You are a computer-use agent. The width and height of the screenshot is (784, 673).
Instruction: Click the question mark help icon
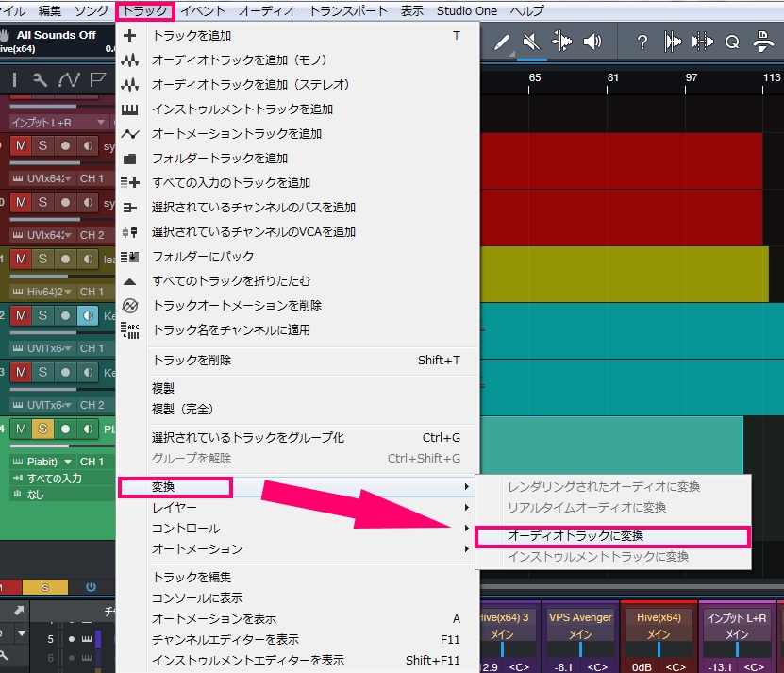[642, 42]
